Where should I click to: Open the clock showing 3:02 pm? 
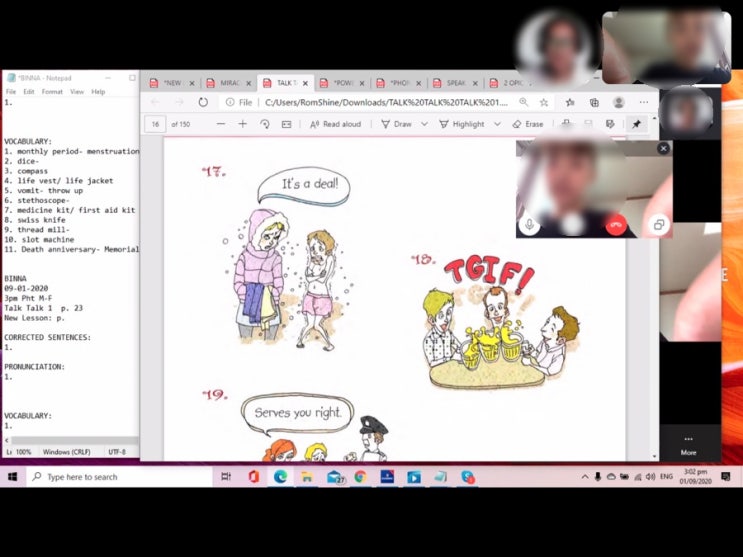pos(696,477)
